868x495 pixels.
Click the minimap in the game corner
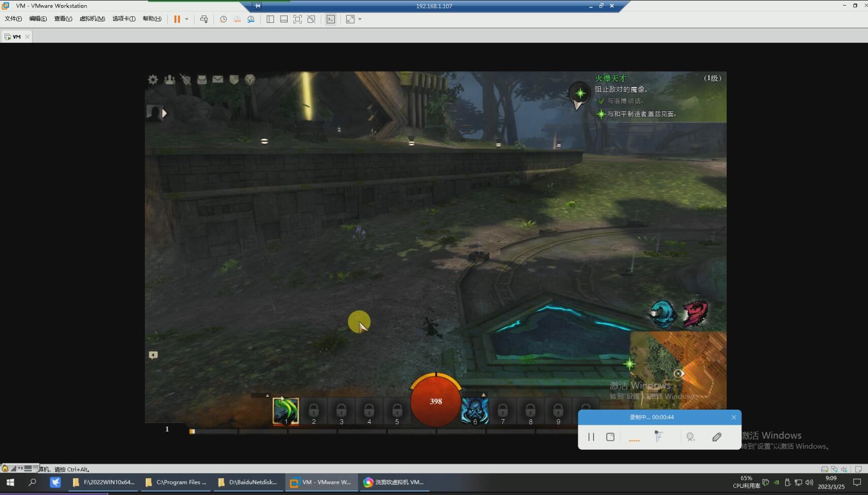click(x=678, y=370)
